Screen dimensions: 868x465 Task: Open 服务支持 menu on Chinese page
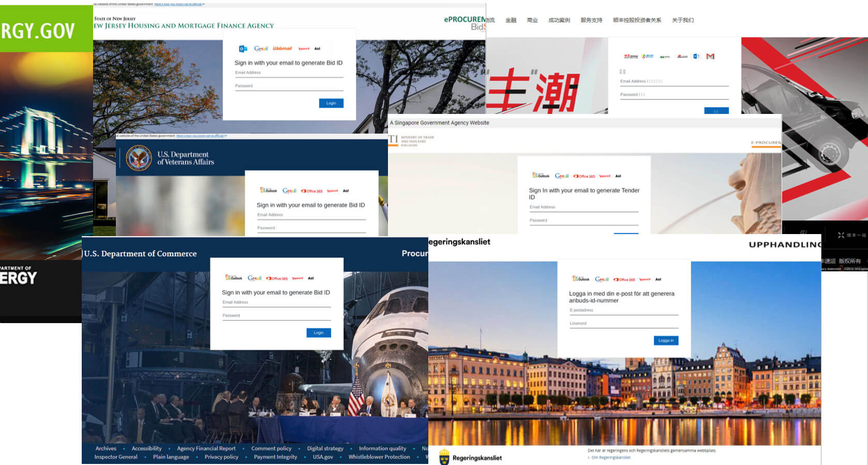(591, 20)
